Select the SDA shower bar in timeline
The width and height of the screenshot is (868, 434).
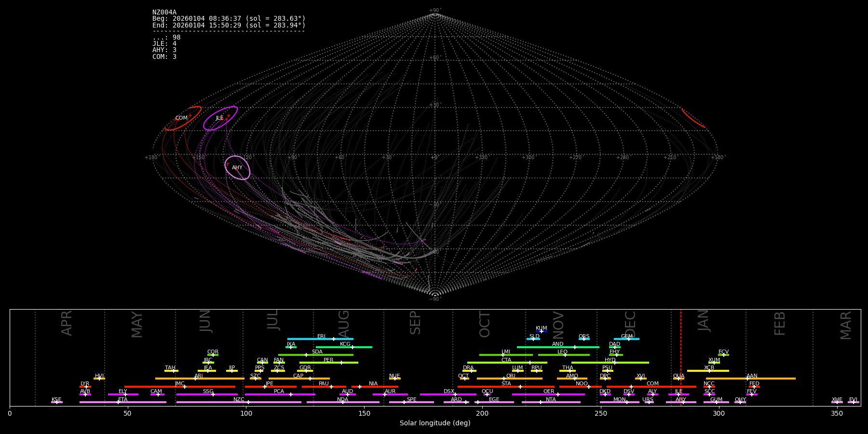coord(316,355)
